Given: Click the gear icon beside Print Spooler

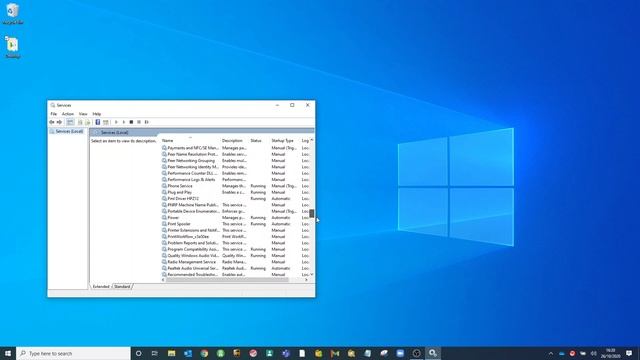Looking at the screenshot, I should coord(164,224).
